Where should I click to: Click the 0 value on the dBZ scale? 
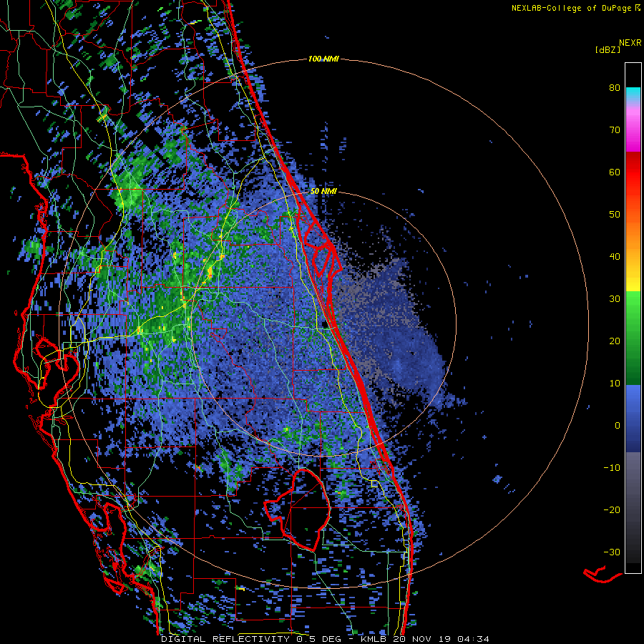618,426
